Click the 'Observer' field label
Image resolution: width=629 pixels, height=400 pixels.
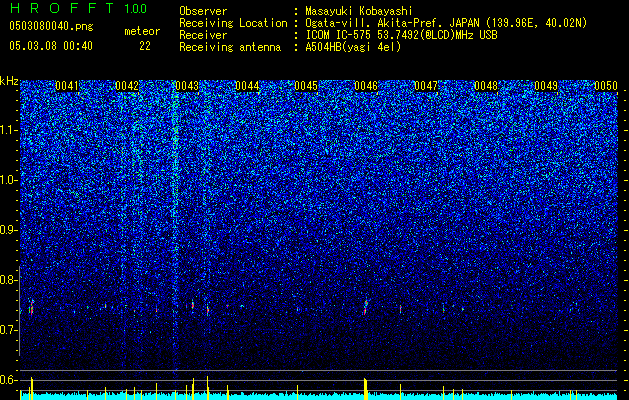click(x=203, y=12)
